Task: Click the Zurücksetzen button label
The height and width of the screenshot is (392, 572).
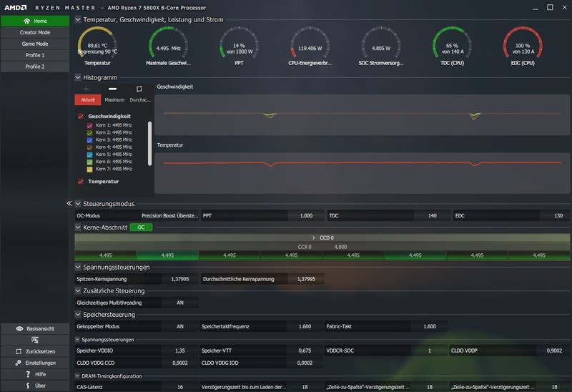Action: pyautogui.click(x=41, y=351)
